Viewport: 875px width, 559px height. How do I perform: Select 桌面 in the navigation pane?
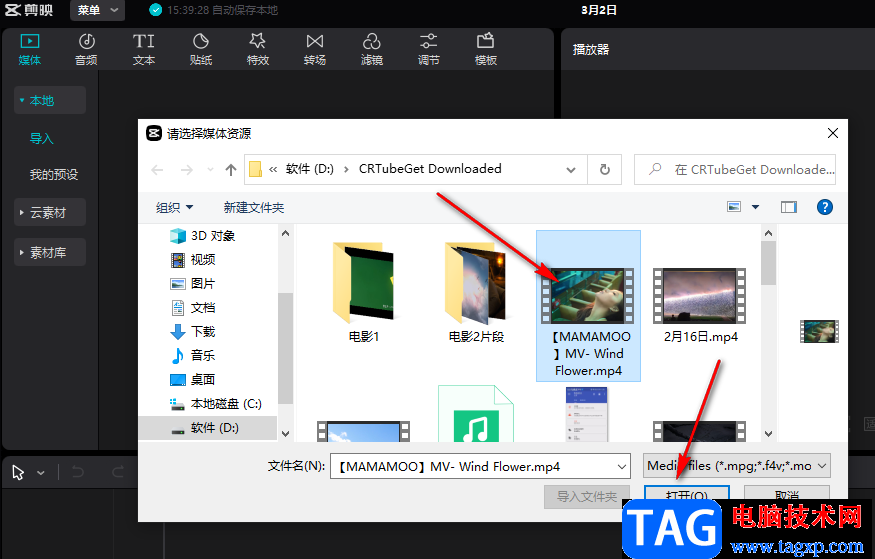[x=193, y=380]
